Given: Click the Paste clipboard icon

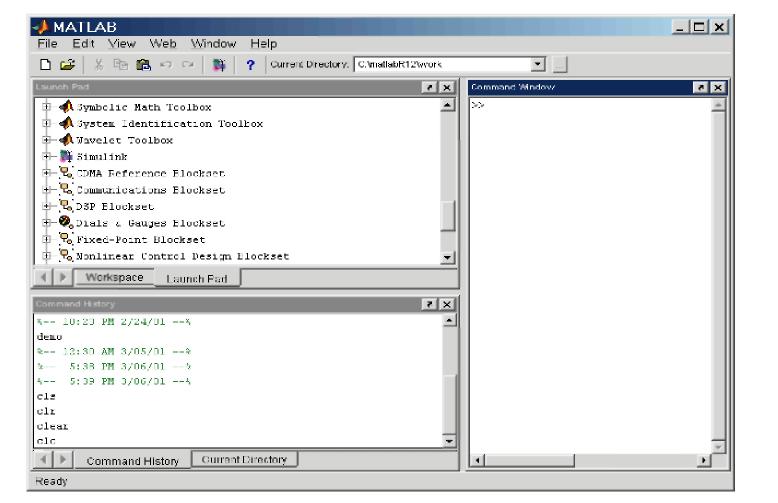Looking at the screenshot, I should pyautogui.click(x=143, y=64).
